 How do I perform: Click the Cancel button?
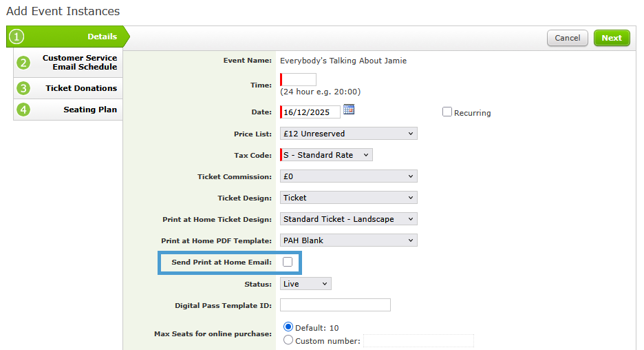coord(567,39)
